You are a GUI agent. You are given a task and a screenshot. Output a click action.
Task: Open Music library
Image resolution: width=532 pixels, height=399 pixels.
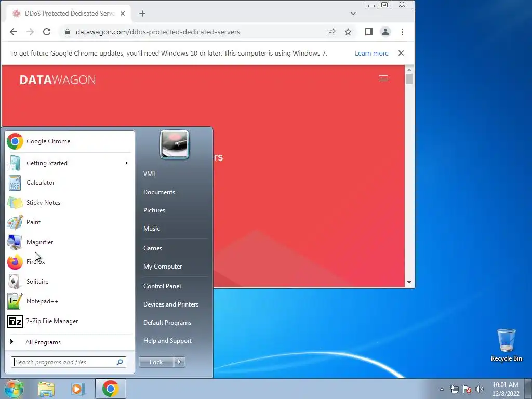click(x=151, y=229)
